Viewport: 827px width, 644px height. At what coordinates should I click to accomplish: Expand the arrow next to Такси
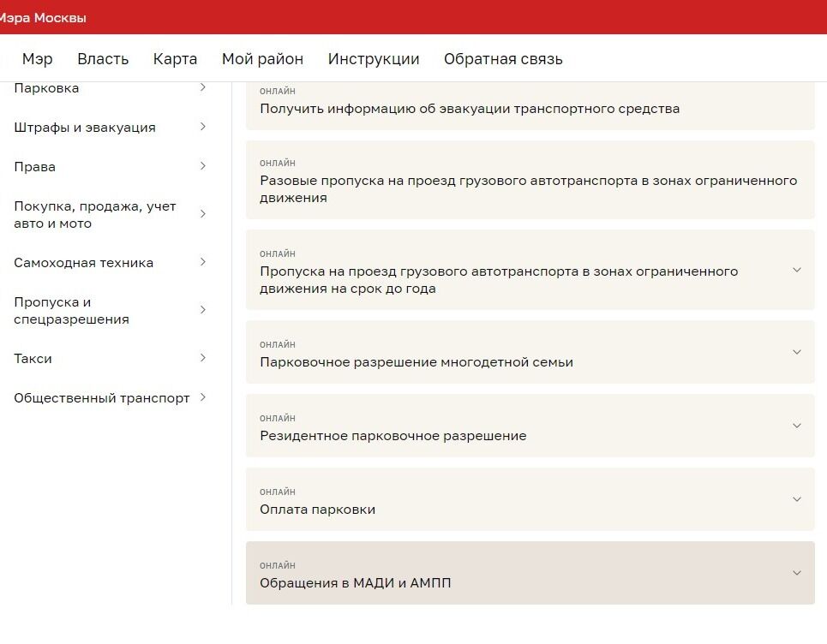pyautogui.click(x=203, y=358)
